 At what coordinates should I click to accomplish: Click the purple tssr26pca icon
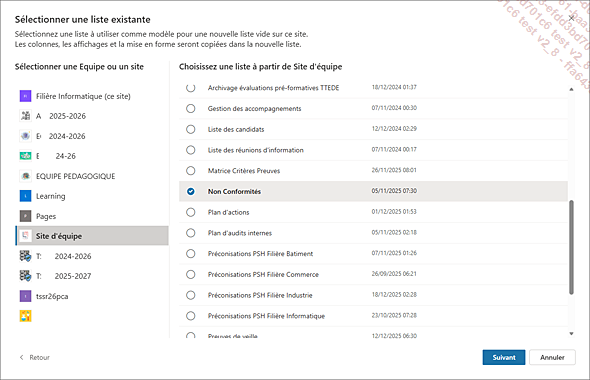coord(25,296)
